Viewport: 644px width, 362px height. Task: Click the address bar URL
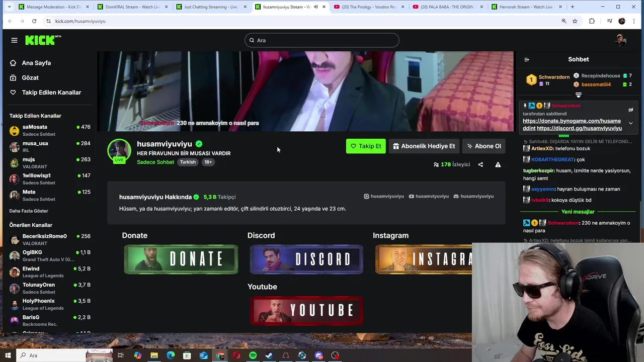pyautogui.click(x=80, y=21)
